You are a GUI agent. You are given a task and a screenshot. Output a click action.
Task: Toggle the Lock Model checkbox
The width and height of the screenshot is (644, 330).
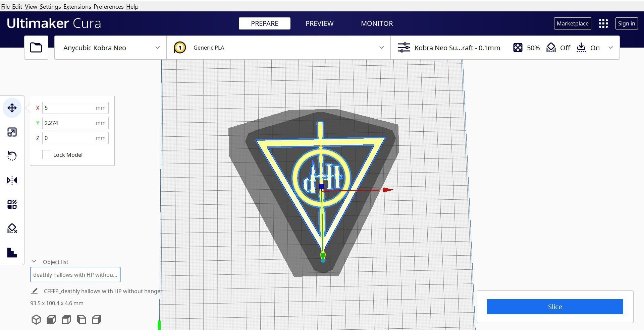[47, 154]
